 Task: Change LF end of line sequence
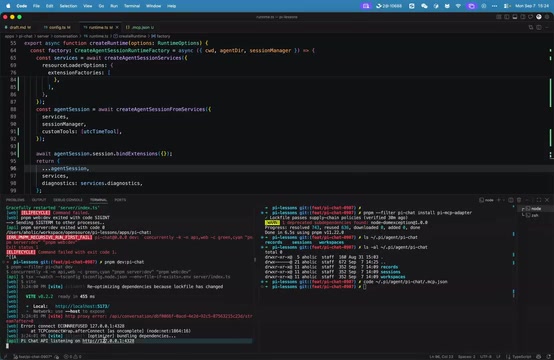tap(499, 356)
